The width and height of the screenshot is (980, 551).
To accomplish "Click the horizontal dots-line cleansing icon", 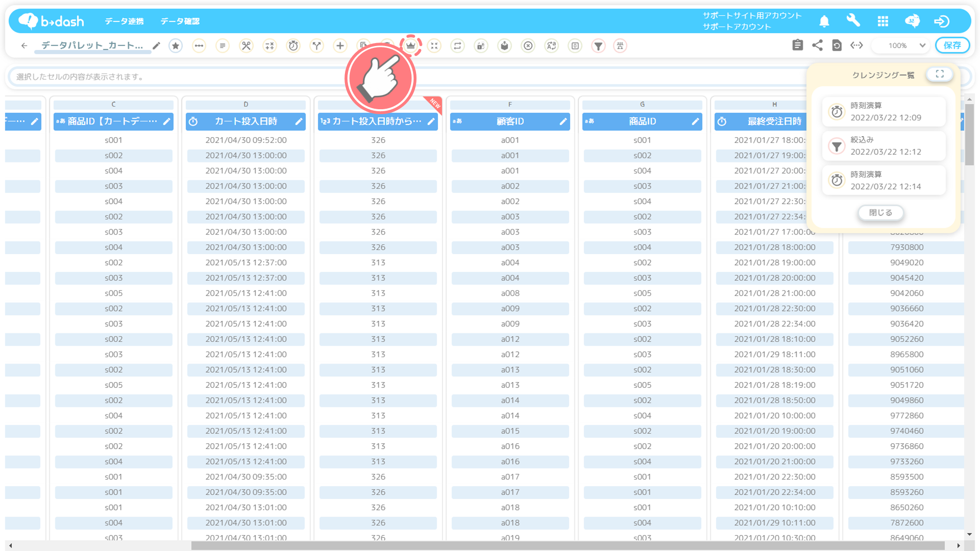I will 199,46.
